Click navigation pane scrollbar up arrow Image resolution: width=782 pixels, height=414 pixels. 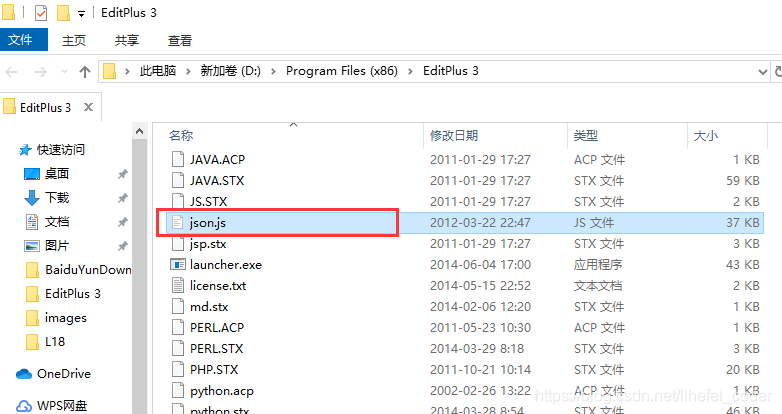(x=140, y=131)
